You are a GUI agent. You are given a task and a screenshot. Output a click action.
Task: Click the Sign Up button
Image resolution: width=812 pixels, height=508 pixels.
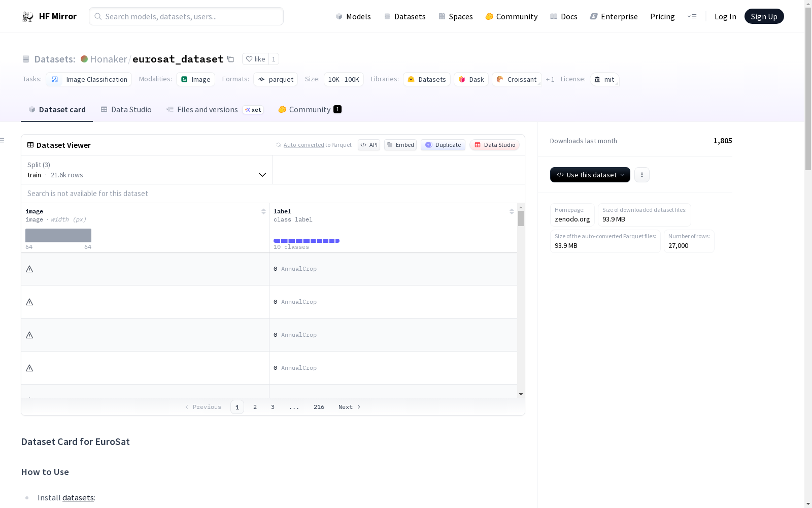pos(764,16)
